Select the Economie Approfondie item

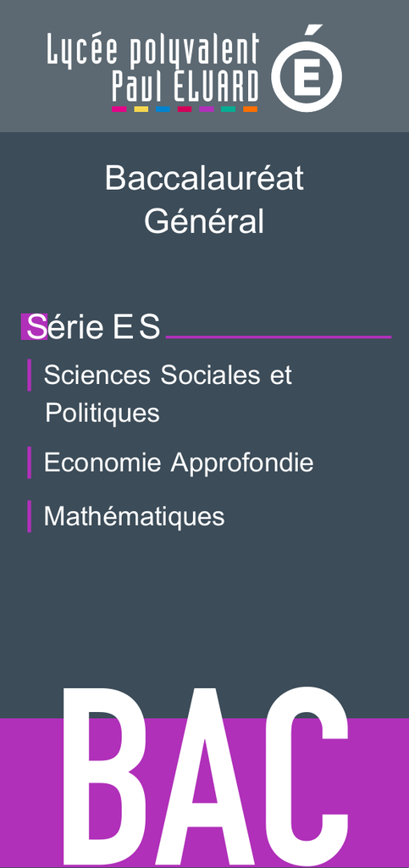tap(179, 463)
